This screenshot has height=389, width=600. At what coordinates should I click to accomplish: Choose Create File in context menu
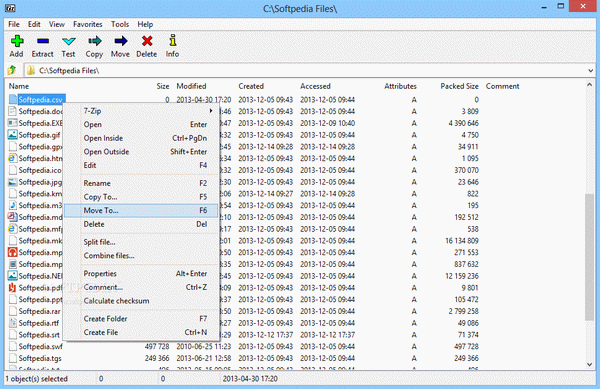pyautogui.click(x=141, y=332)
